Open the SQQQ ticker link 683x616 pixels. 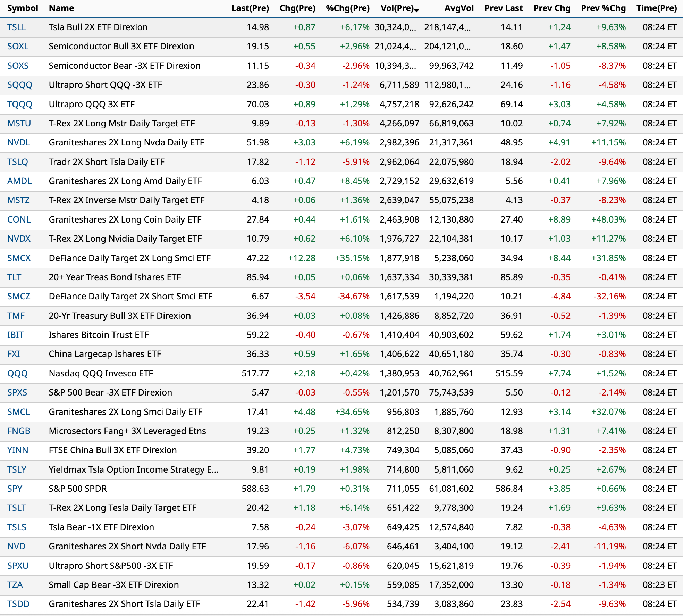point(20,85)
